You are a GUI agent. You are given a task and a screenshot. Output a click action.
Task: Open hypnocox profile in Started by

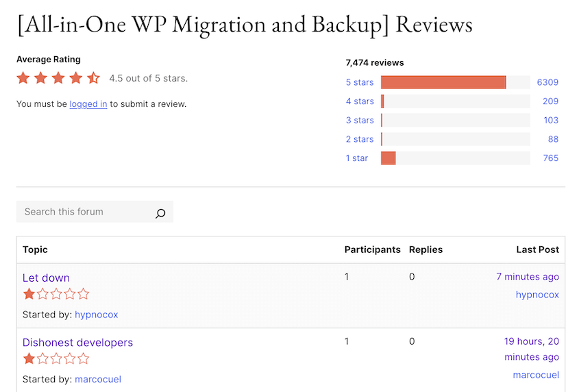tap(97, 315)
